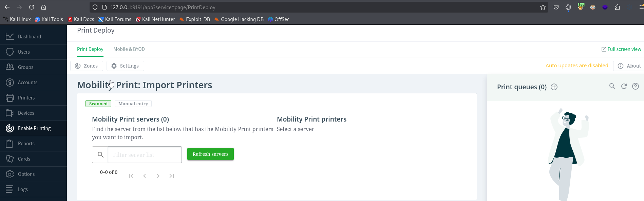Switch to Manual entry mode

point(133,104)
